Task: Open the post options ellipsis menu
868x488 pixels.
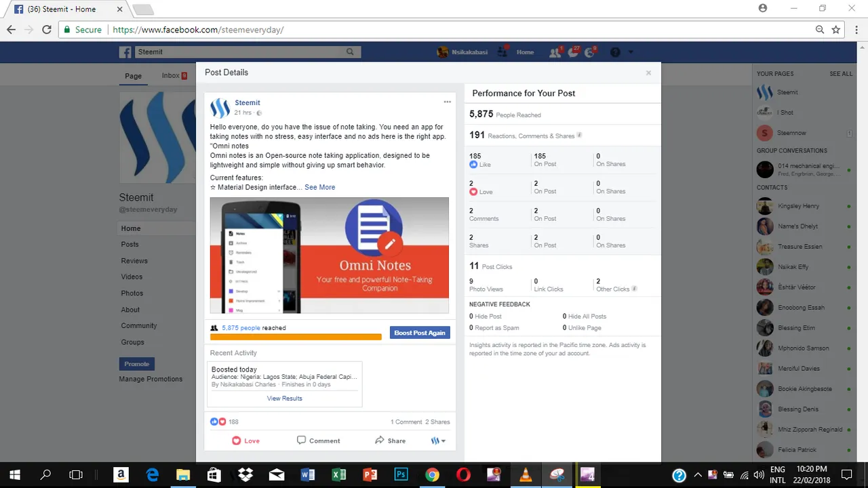Action: (x=447, y=102)
